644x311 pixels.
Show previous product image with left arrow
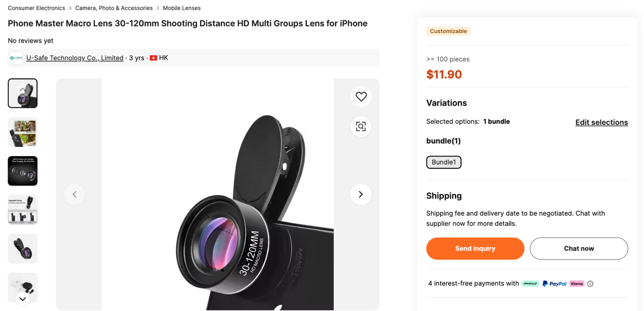(x=75, y=194)
